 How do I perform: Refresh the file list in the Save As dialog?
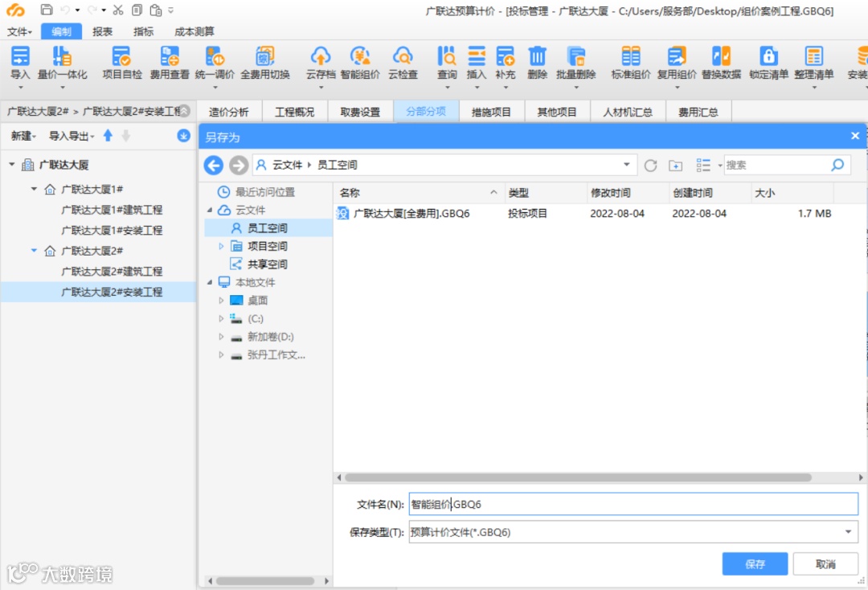coord(650,165)
